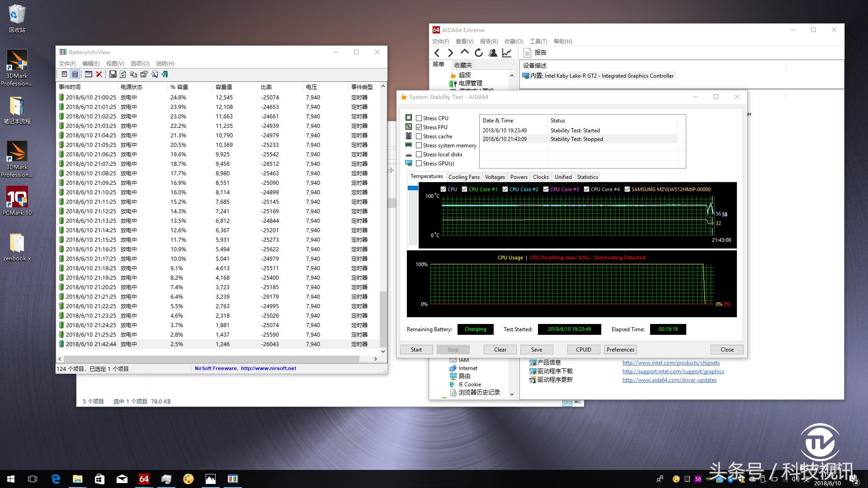Viewport: 868px width, 488px height.
Task: Uncheck the Stress FPU checkbox
Action: [x=419, y=127]
